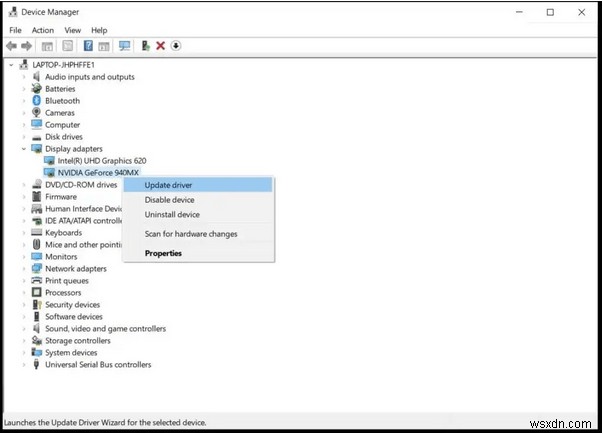Expand the Network adapters category
Screen dimensions: 603x434
(x=24, y=269)
